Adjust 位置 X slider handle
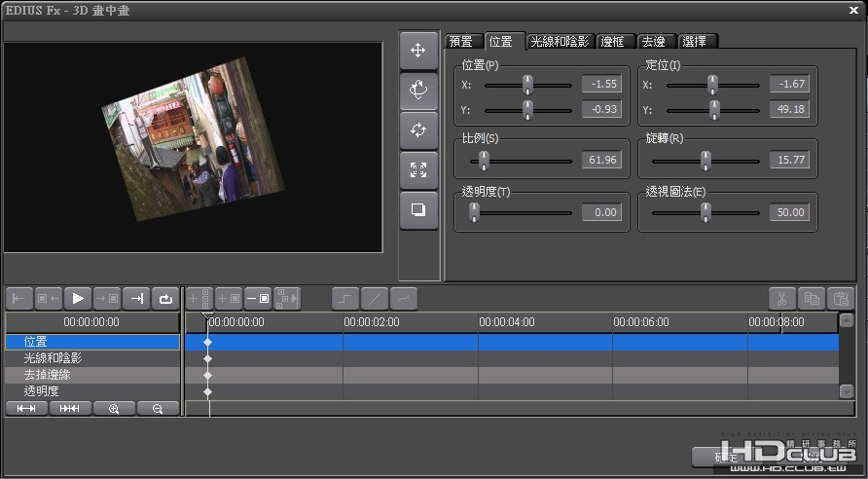The image size is (868, 479). (528, 85)
